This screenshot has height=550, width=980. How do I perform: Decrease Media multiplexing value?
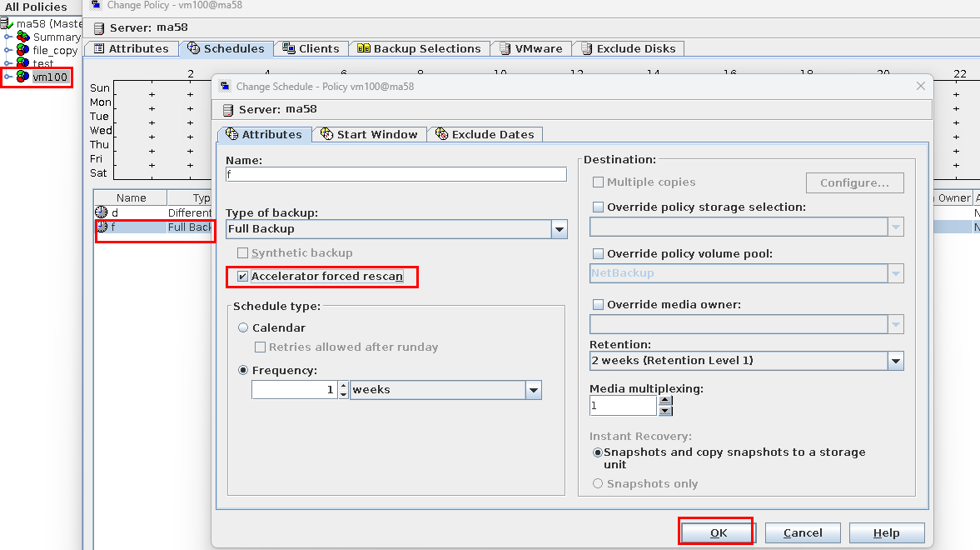[x=665, y=411]
